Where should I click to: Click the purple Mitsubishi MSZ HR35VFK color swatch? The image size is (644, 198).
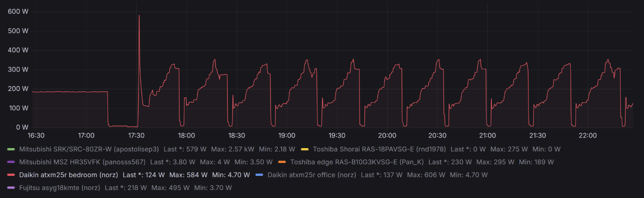(11, 162)
